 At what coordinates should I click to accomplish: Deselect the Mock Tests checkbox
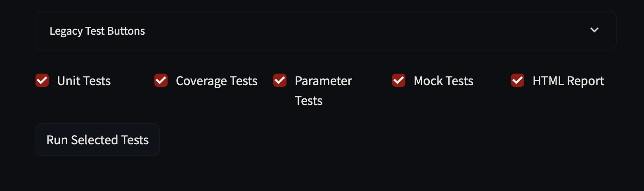tap(399, 80)
